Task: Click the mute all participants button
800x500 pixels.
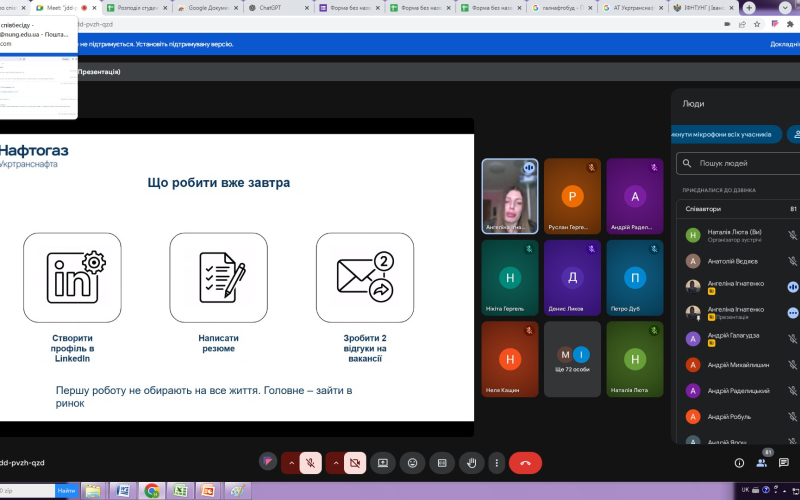Action: tap(726, 135)
